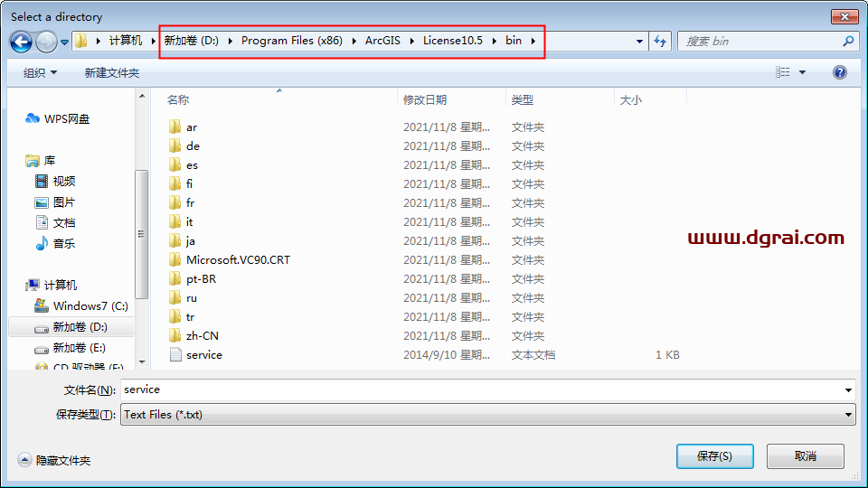The width and height of the screenshot is (868, 488).
Task: Change view with the view icon
Action: tap(783, 72)
